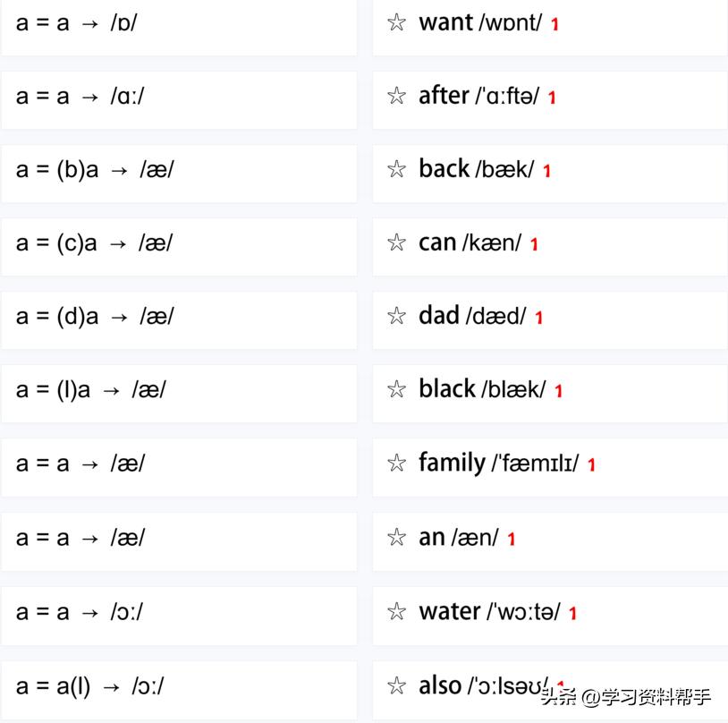Select the rule card 'a = (c)a → /æ/'
The width and height of the screenshot is (728, 723).
[179, 243]
